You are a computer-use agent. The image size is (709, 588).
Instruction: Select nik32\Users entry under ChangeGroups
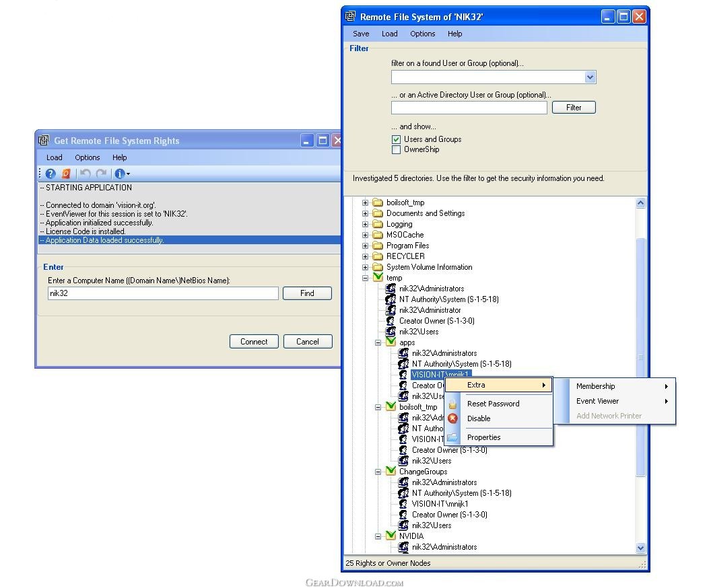tap(432, 525)
